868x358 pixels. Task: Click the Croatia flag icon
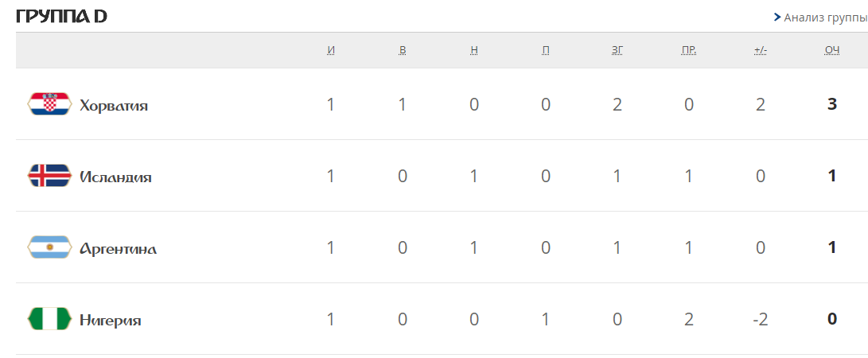(50, 104)
